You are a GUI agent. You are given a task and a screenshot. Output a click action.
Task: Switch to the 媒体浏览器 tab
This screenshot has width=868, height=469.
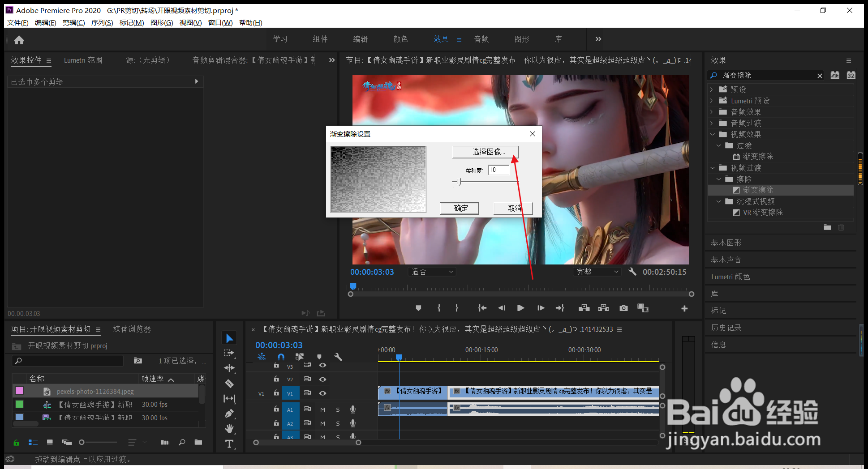point(132,329)
